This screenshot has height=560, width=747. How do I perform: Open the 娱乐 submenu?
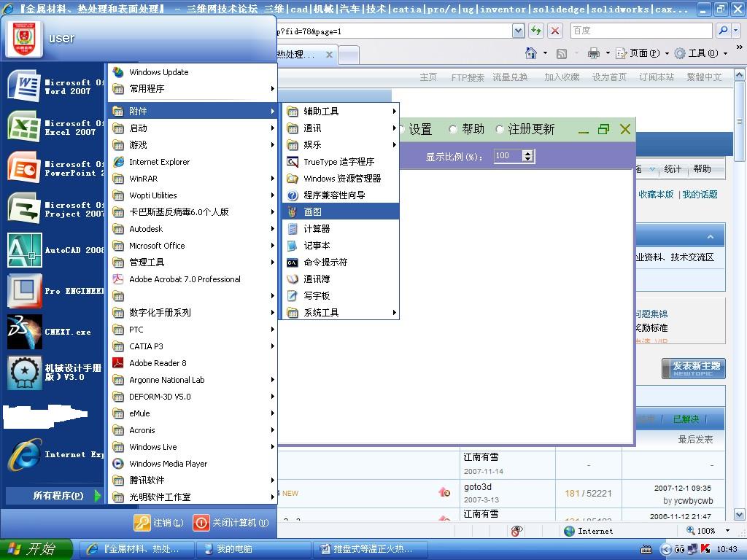341,145
